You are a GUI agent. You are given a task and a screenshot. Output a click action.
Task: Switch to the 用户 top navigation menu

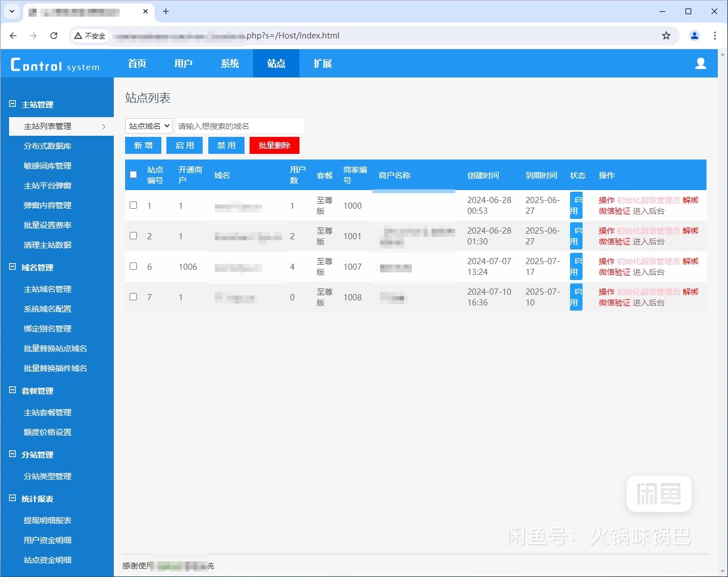[x=183, y=63]
